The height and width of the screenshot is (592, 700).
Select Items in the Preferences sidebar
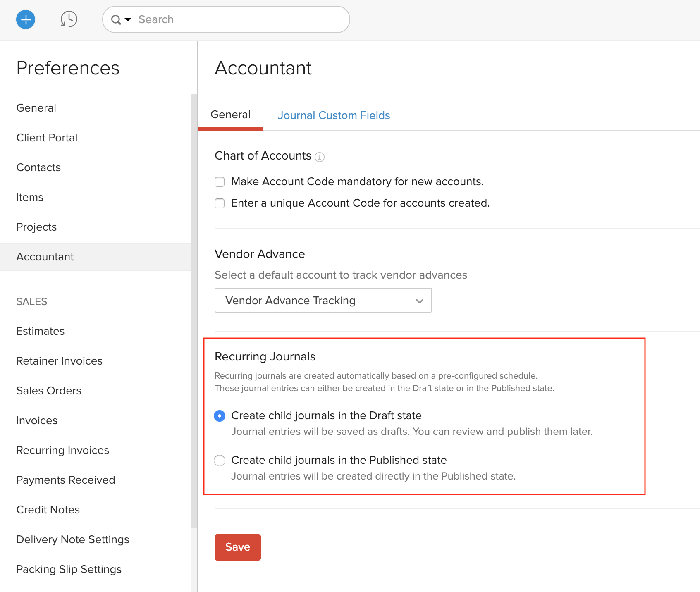point(29,197)
